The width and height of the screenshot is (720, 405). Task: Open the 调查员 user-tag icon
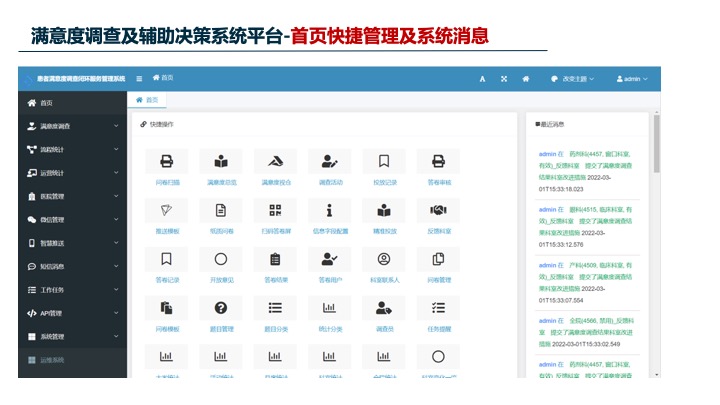tap(384, 308)
